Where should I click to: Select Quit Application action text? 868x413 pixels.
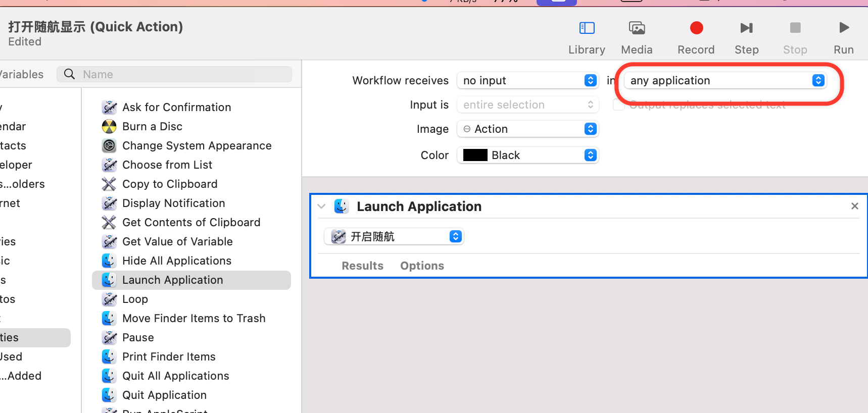click(x=164, y=395)
